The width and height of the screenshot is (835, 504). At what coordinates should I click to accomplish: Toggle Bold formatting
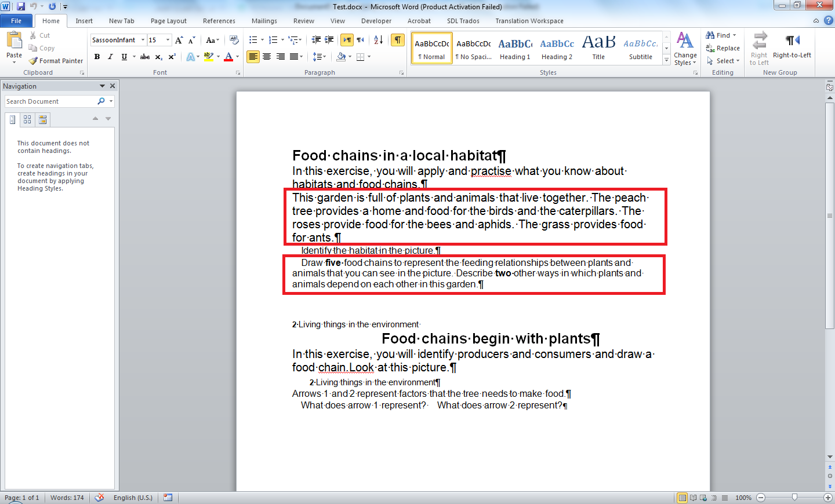coord(97,57)
